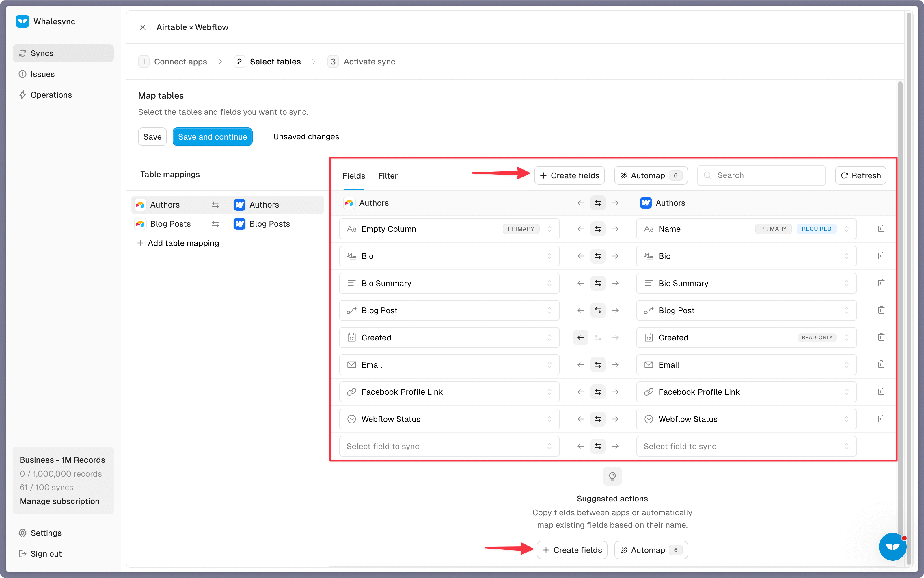
Task: Delete the Email field mapping
Action: (881, 364)
